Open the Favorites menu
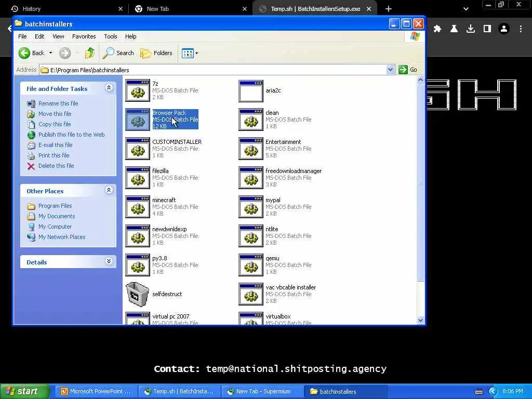Image resolution: width=532 pixels, height=399 pixels. [x=84, y=36]
